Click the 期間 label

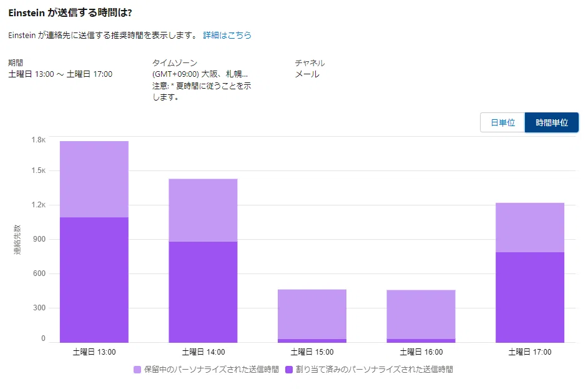[x=16, y=62]
